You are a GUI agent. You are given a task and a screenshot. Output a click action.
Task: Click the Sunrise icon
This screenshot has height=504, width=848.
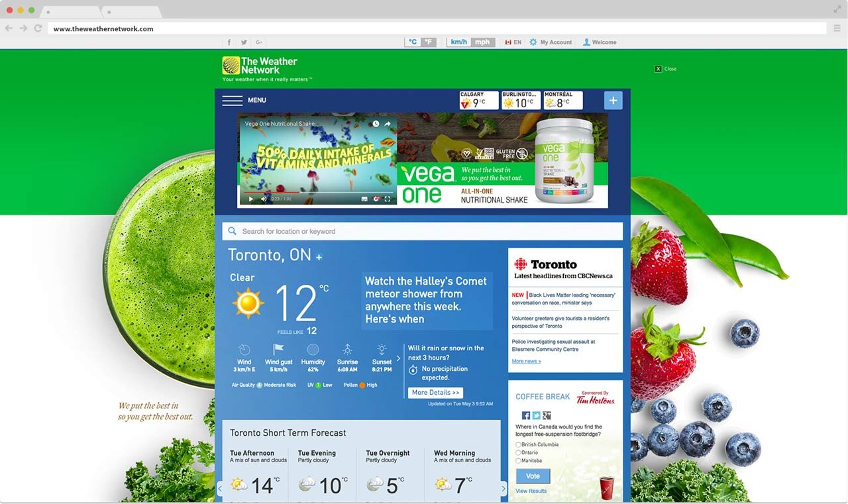(347, 349)
